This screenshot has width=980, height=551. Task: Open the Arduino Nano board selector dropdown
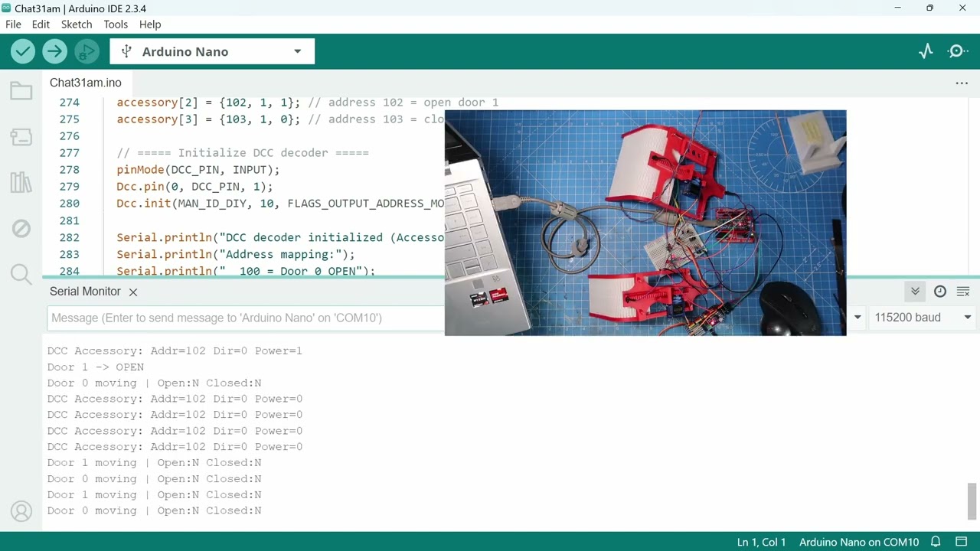212,51
